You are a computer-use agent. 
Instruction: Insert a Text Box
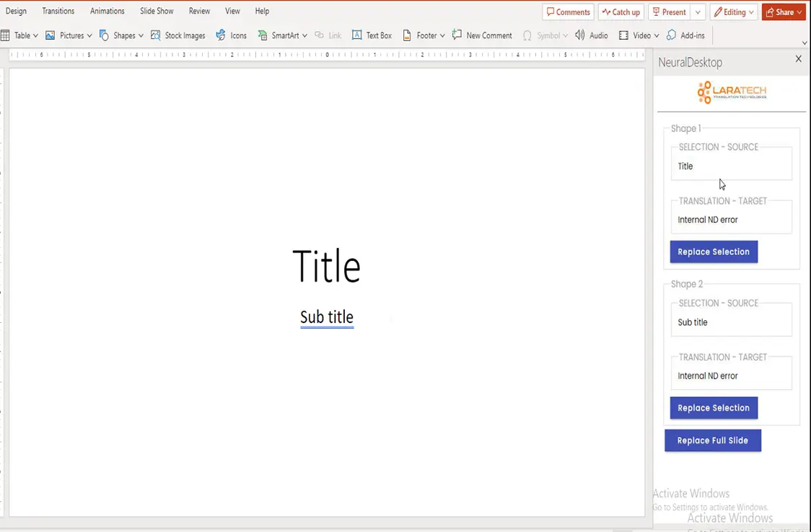tap(372, 35)
